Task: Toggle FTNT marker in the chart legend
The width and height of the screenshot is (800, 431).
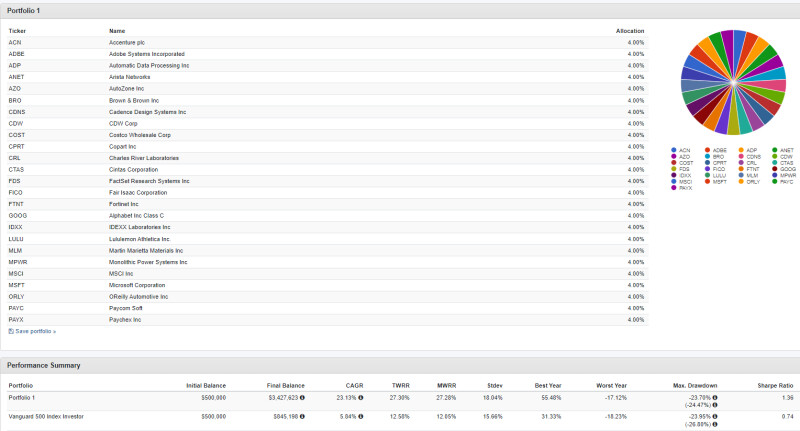Action: [x=741, y=169]
